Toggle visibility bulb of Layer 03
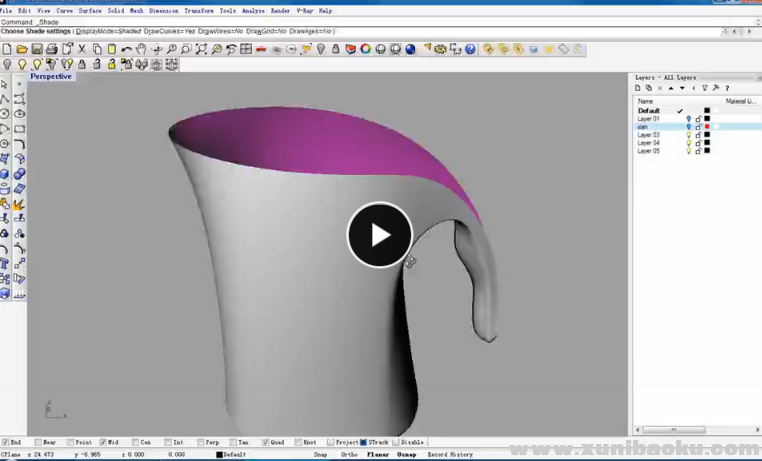 click(688, 135)
